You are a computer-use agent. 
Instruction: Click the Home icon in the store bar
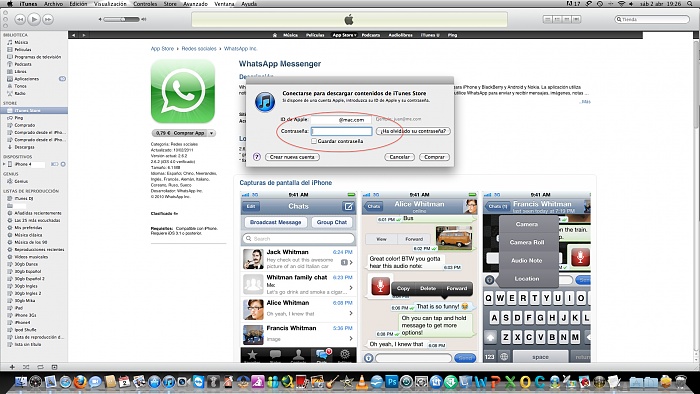tap(275, 35)
